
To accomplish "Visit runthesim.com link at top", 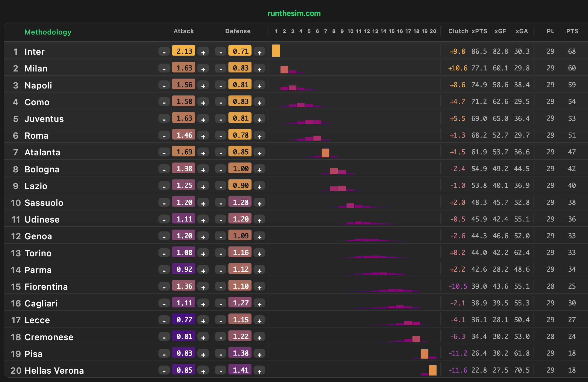I will point(294,13).
